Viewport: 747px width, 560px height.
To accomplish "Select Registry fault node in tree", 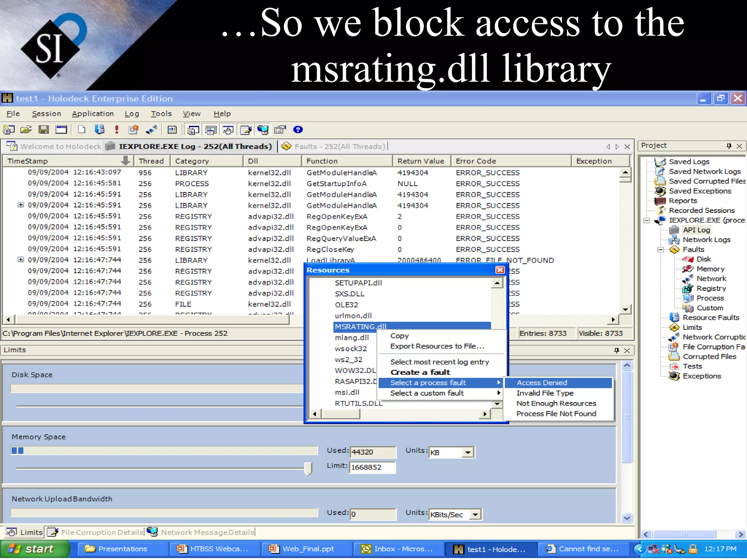I will point(711,288).
